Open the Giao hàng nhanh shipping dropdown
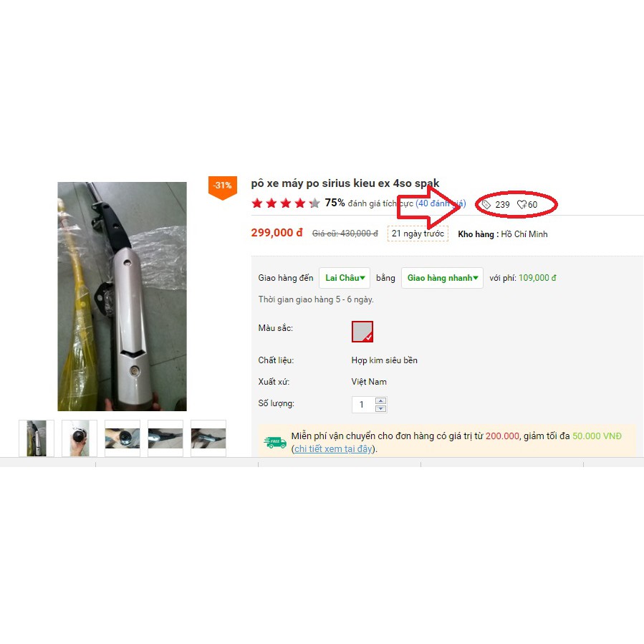Image resolution: width=644 pixels, height=644 pixels. (442, 278)
